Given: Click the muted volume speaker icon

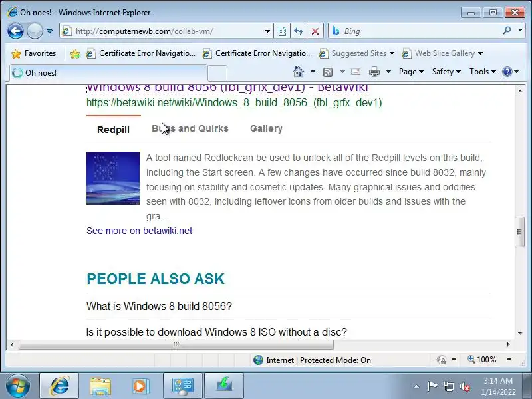Looking at the screenshot, I should tap(465, 386).
